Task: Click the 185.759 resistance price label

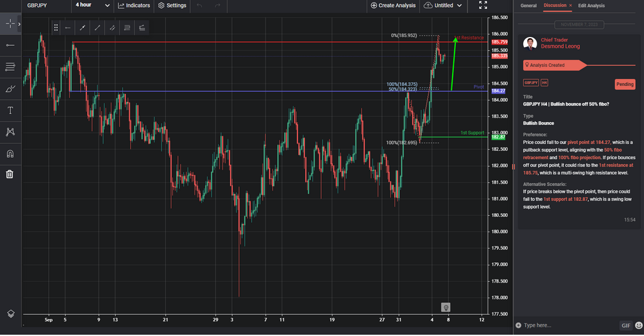Action: tap(500, 42)
